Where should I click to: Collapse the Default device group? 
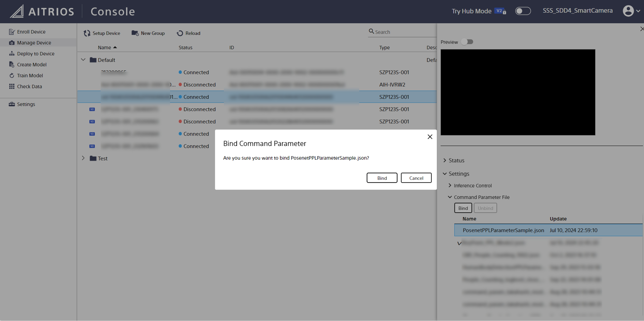click(83, 60)
